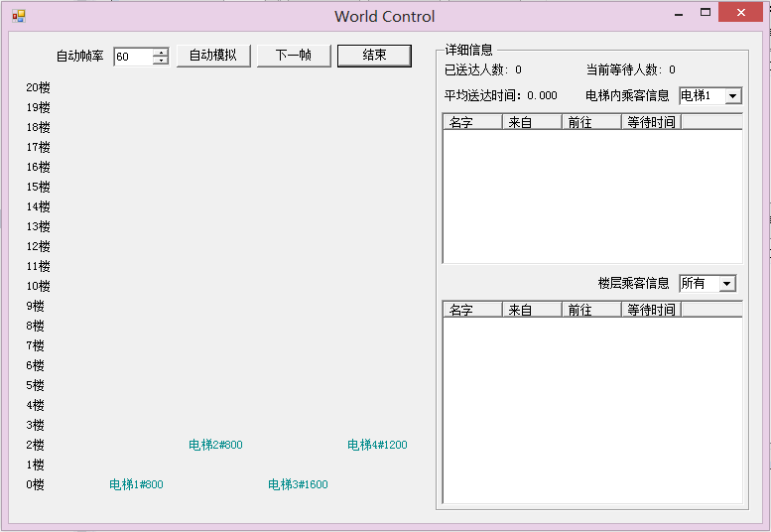Image resolution: width=771 pixels, height=532 pixels.
Task: Maximize the World Control window
Action: click(x=706, y=13)
